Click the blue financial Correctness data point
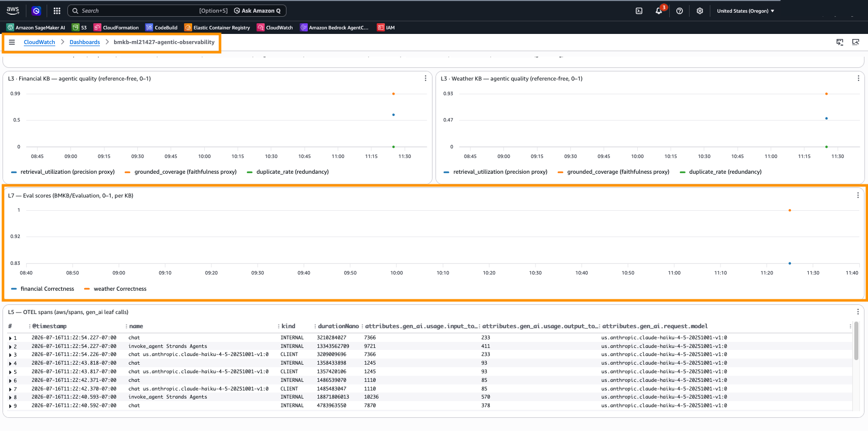The width and height of the screenshot is (868, 431). pyautogui.click(x=790, y=263)
